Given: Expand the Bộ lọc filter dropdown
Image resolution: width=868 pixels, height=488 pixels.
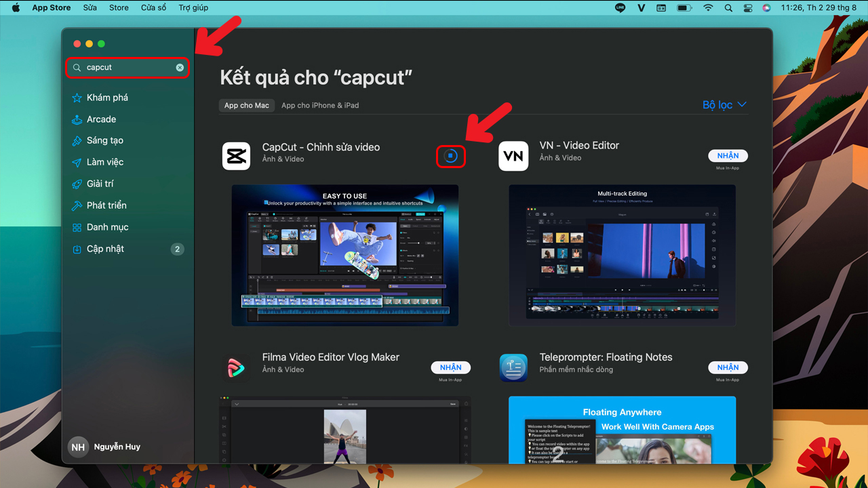Looking at the screenshot, I should click(x=724, y=104).
